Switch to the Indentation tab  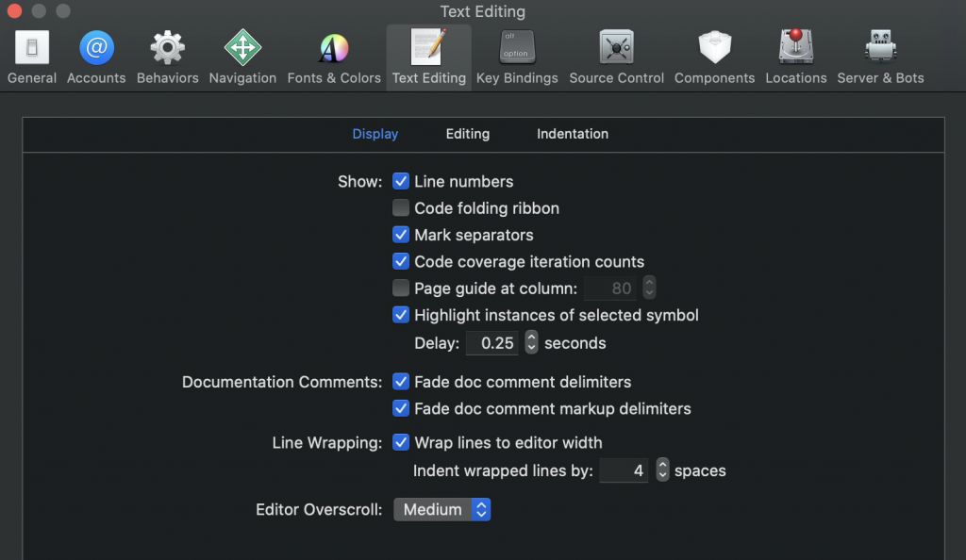[x=573, y=134]
